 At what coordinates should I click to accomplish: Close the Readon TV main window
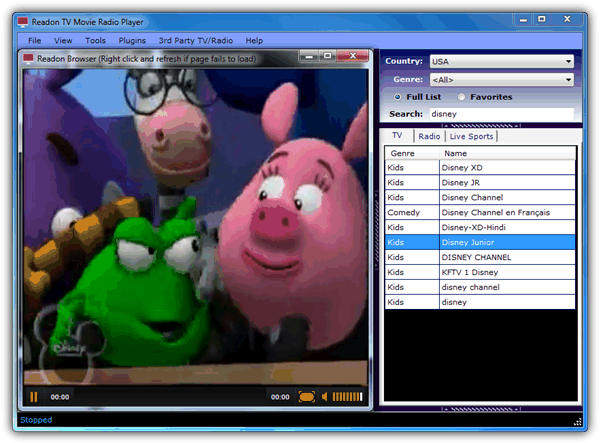[567, 19]
